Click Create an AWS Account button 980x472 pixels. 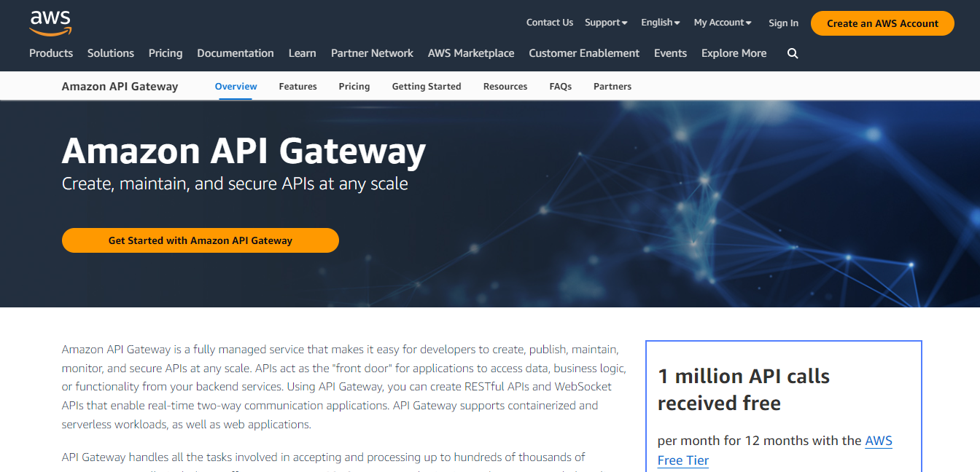882,23
